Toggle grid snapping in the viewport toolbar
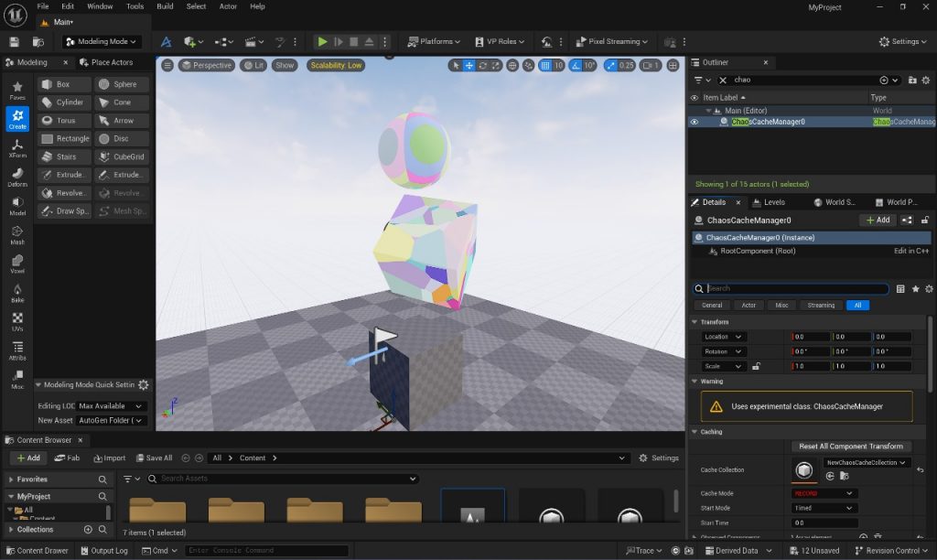Image resolution: width=937 pixels, height=560 pixels. [x=544, y=65]
